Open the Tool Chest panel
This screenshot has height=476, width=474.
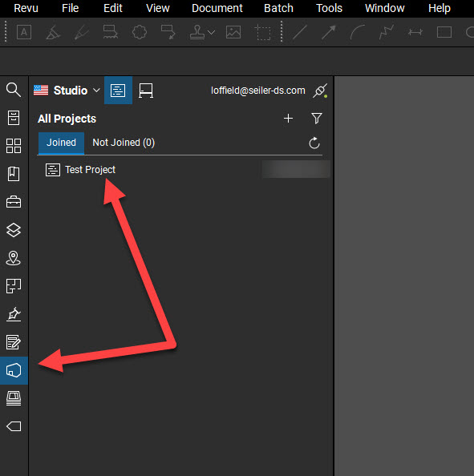(14, 202)
